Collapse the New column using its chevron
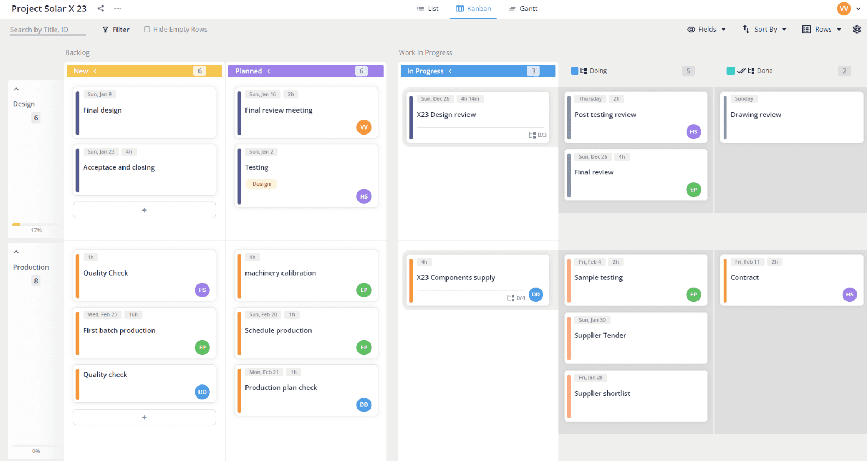This screenshot has height=461, width=868. click(x=95, y=71)
